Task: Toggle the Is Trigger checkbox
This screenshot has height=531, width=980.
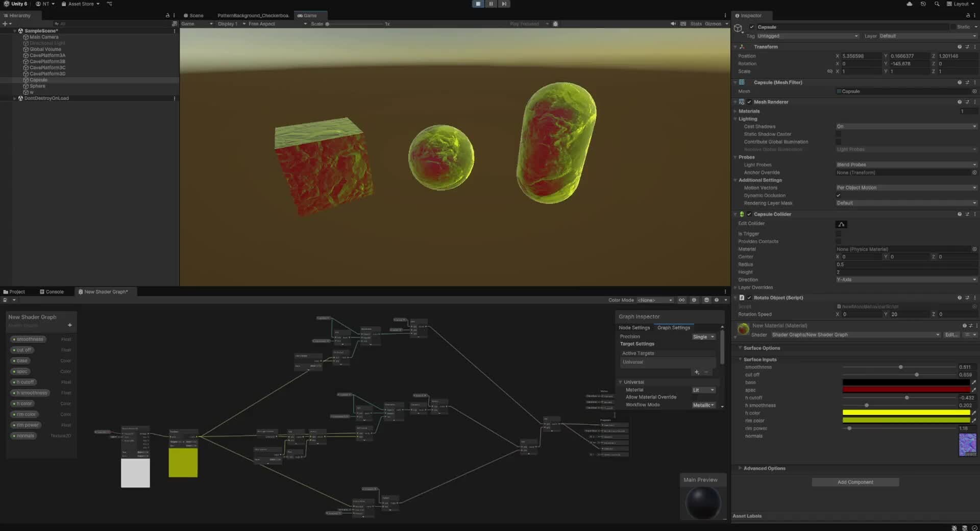Action: pyautogui.click(x=839, y=234)
